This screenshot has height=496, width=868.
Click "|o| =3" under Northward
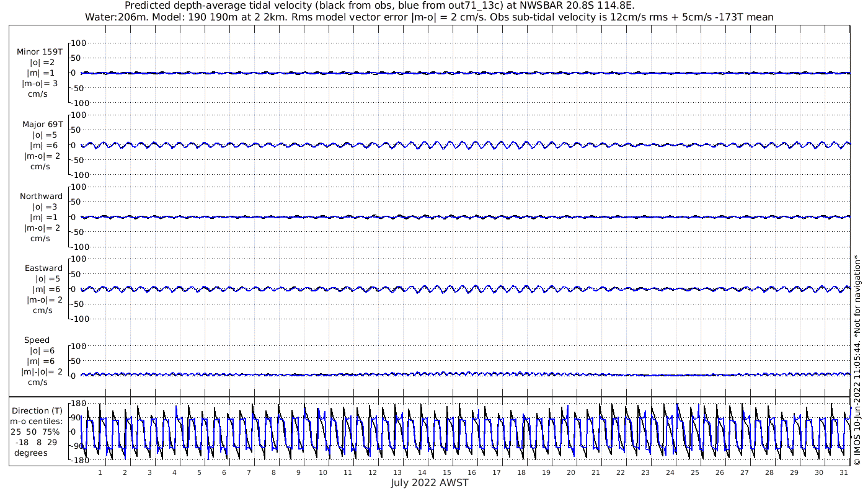click(45, 206)
